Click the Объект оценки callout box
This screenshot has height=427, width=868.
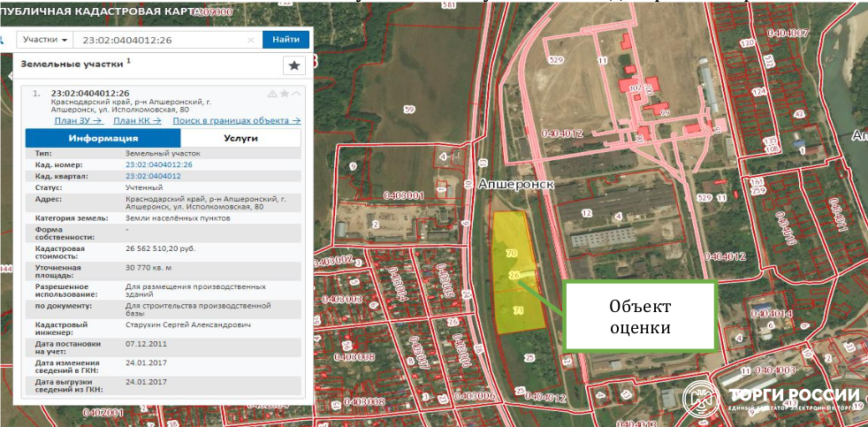tap(640, 316)
